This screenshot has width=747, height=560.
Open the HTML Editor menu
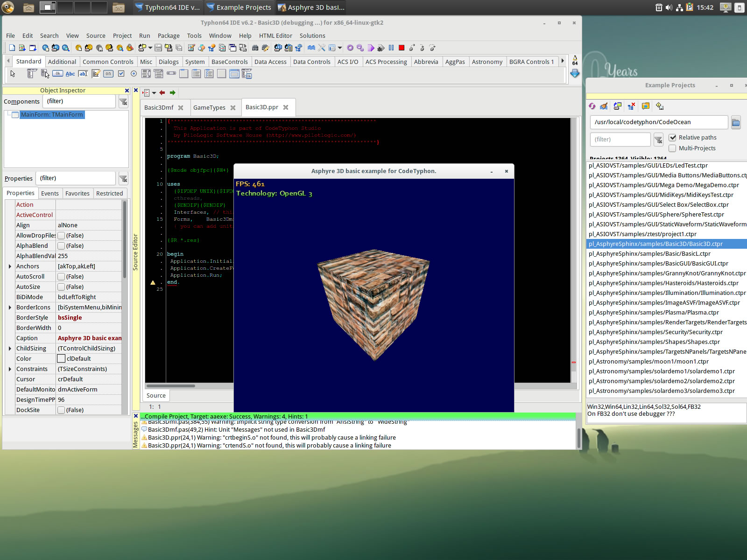click(x=275, y=36)
